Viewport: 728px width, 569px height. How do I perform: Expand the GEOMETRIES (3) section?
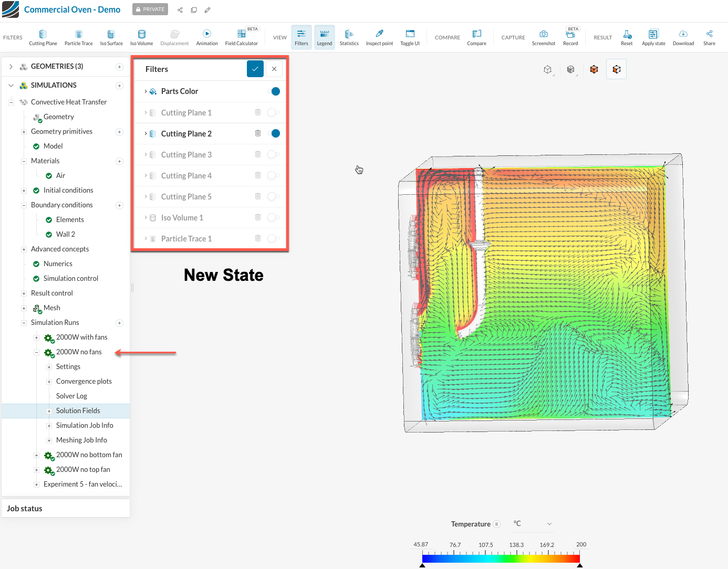(x=11, y=67)
